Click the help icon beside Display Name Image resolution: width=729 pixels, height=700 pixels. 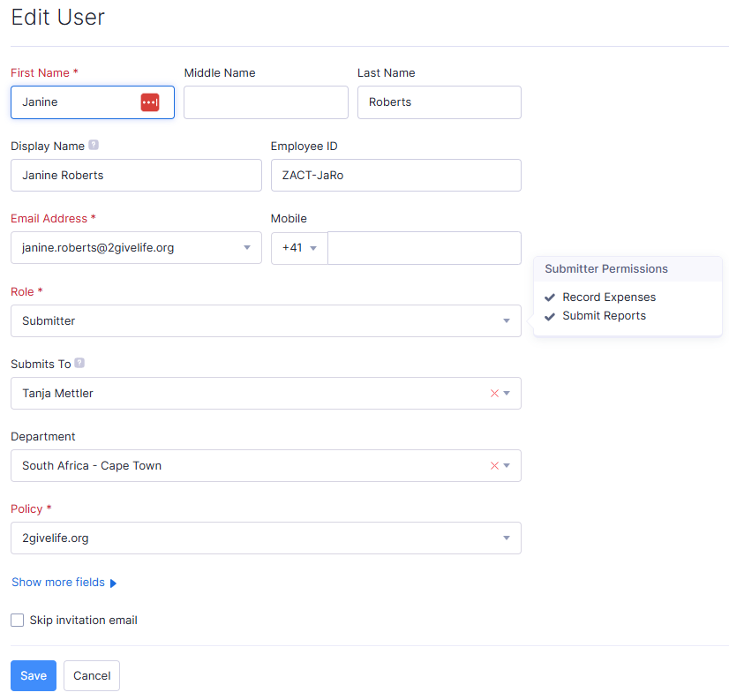pyautogui.click(x=94, y=146)
